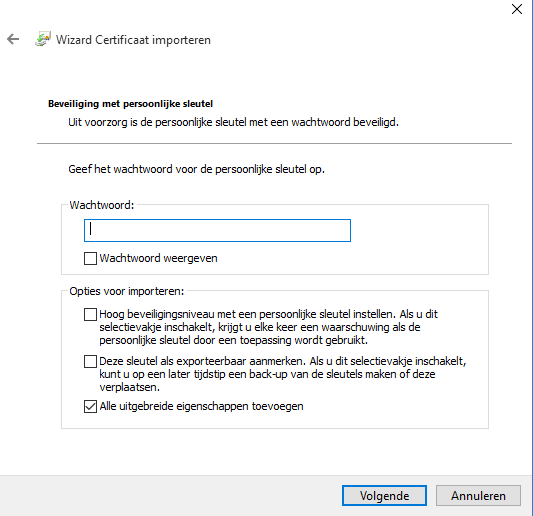Viewport: 533px width, 516px height.
Task: Check the exporteerbaar aanmerken checkbox box
Action: coord(90,361)
